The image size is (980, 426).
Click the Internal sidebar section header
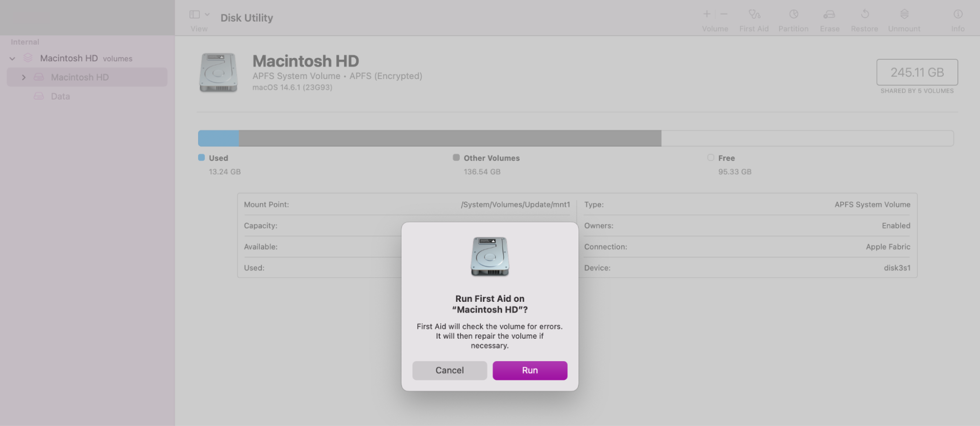(x=25, y=42)
